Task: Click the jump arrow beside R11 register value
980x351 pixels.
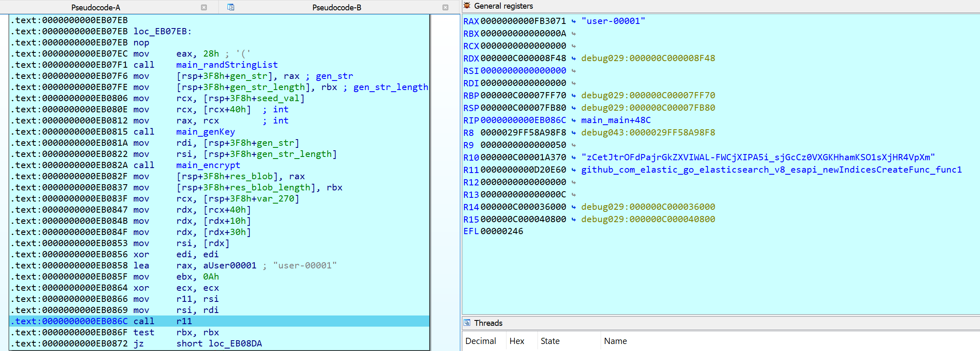Action: pyautogui.click(x=574, y=170)
